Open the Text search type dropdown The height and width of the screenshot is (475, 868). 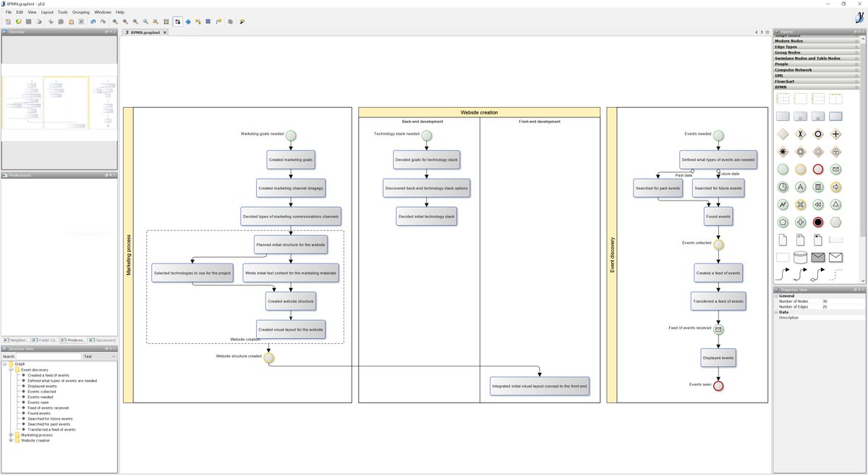100,356
